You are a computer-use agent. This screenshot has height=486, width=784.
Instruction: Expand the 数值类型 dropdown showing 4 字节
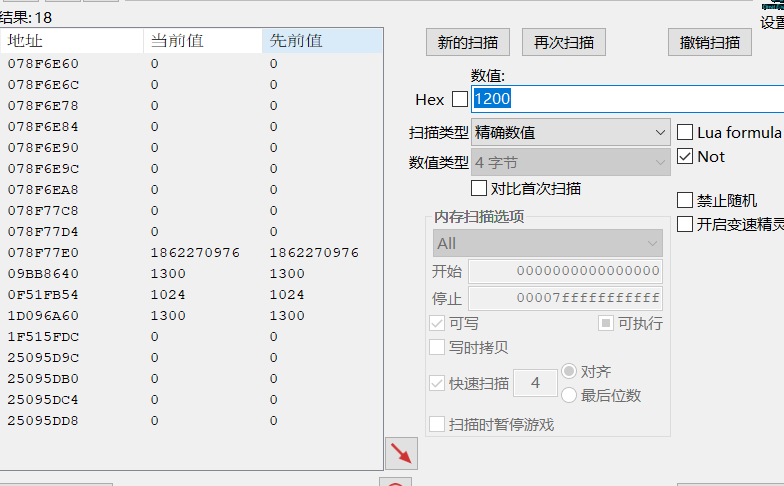570,162
